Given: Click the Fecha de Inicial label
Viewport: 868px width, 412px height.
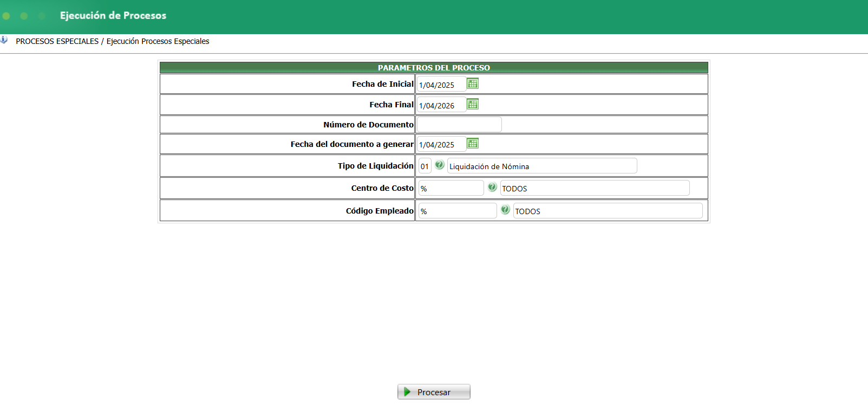Looking at the screenshot, I should click(383, 84).
